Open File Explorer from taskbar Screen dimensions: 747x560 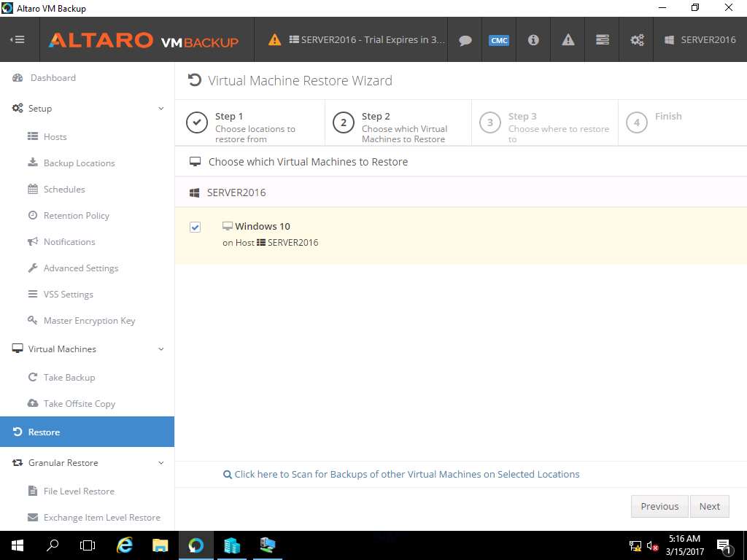point(160,545)
